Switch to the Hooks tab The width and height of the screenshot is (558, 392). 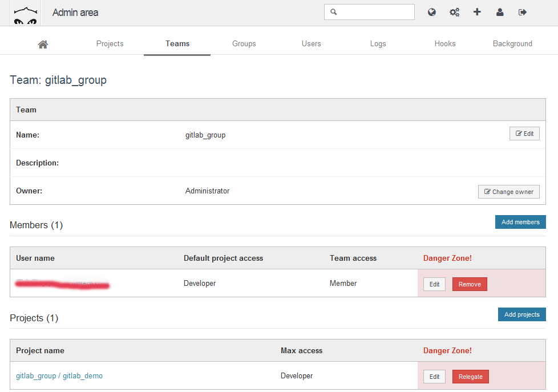(445, 43)
